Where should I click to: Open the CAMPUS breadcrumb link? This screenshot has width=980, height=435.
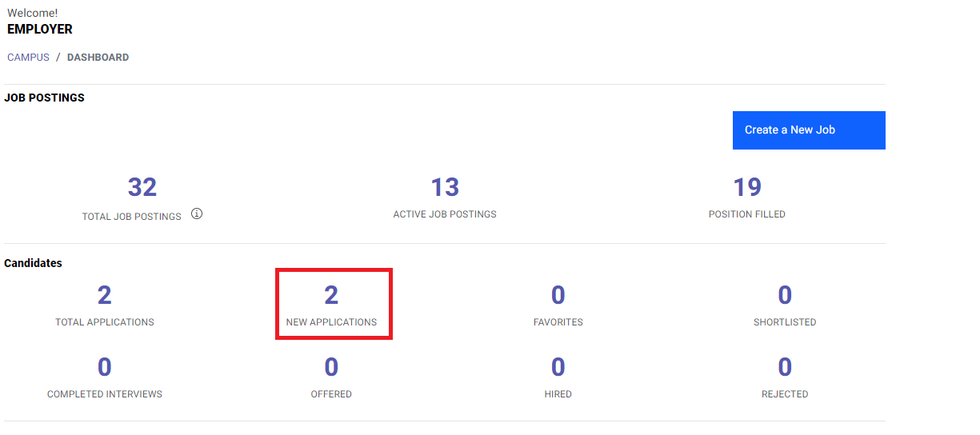[28, 58]
